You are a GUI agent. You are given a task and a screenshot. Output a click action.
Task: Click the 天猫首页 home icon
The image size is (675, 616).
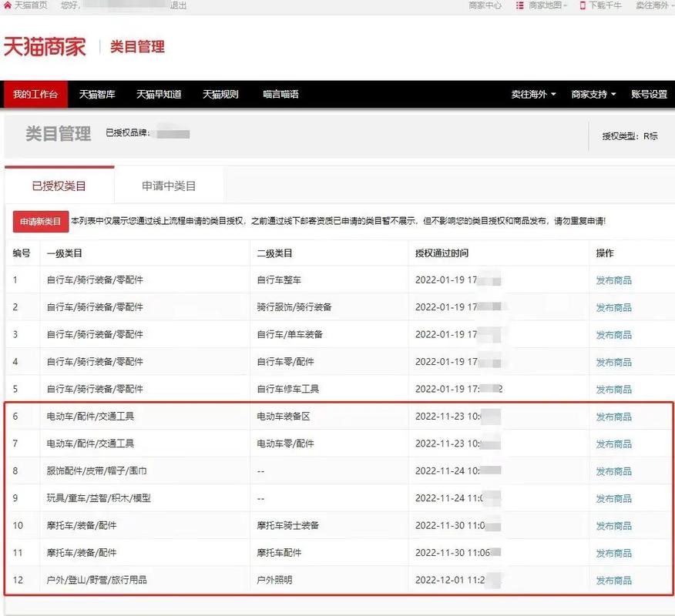(7, 5)
